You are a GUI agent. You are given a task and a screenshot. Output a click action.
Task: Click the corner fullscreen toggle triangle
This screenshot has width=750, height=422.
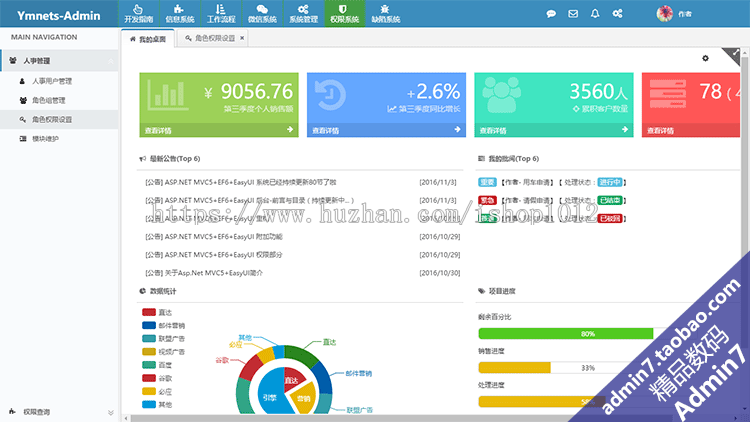pos(733,54)
